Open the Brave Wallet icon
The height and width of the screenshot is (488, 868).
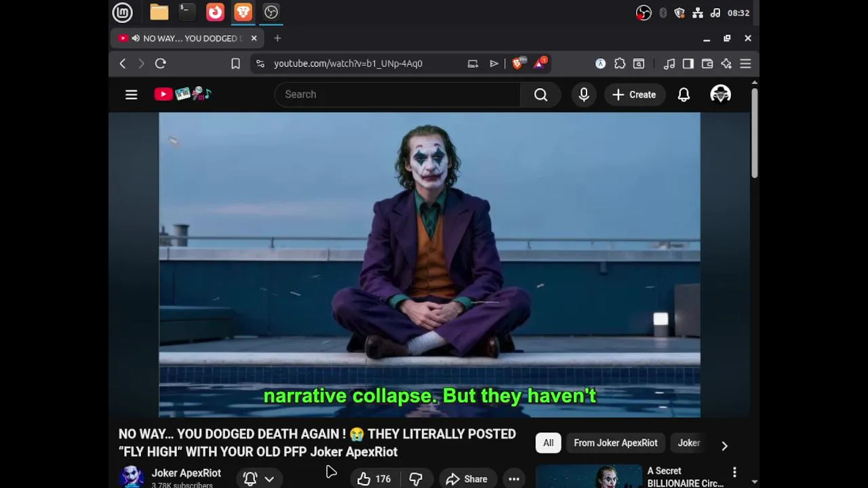(707, 64)
